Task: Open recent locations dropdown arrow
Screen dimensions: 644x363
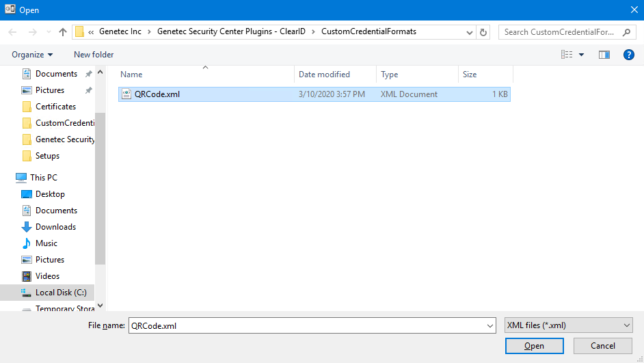Action: [49, 32]
